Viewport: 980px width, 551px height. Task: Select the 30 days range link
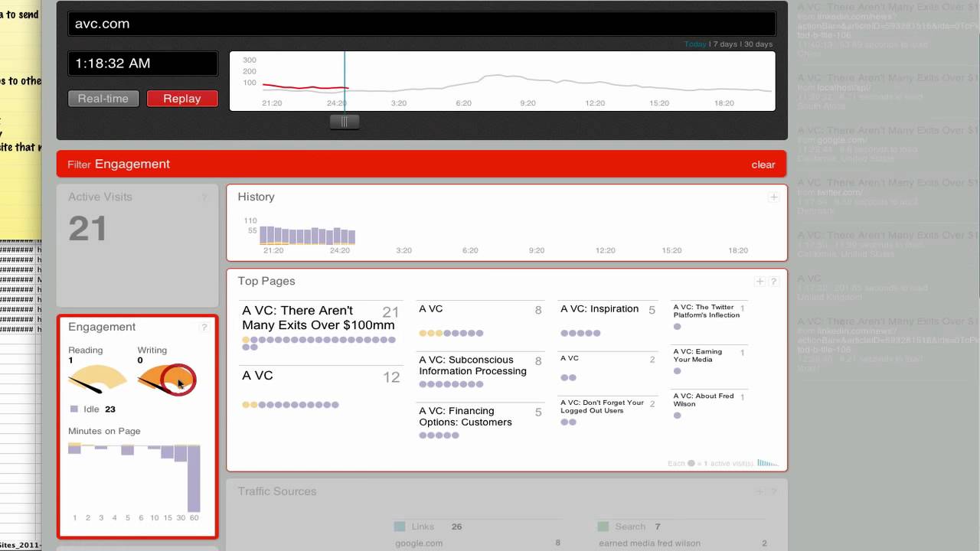point(756,44)
